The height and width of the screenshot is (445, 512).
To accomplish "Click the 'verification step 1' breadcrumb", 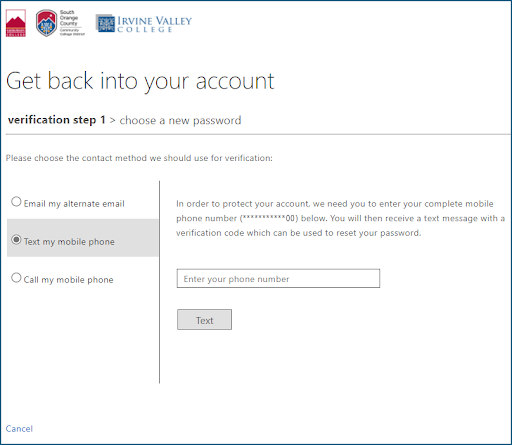I will click(57, 120).
